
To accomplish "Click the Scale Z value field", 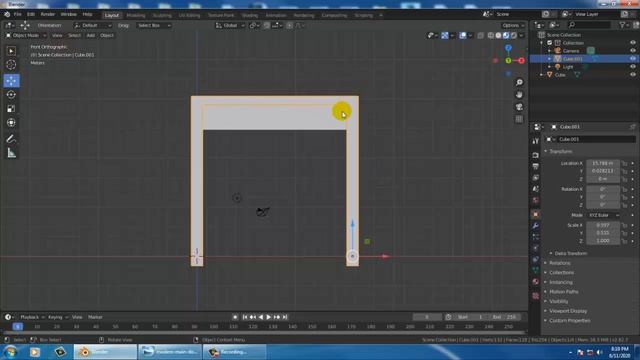I will coord(603,241).
